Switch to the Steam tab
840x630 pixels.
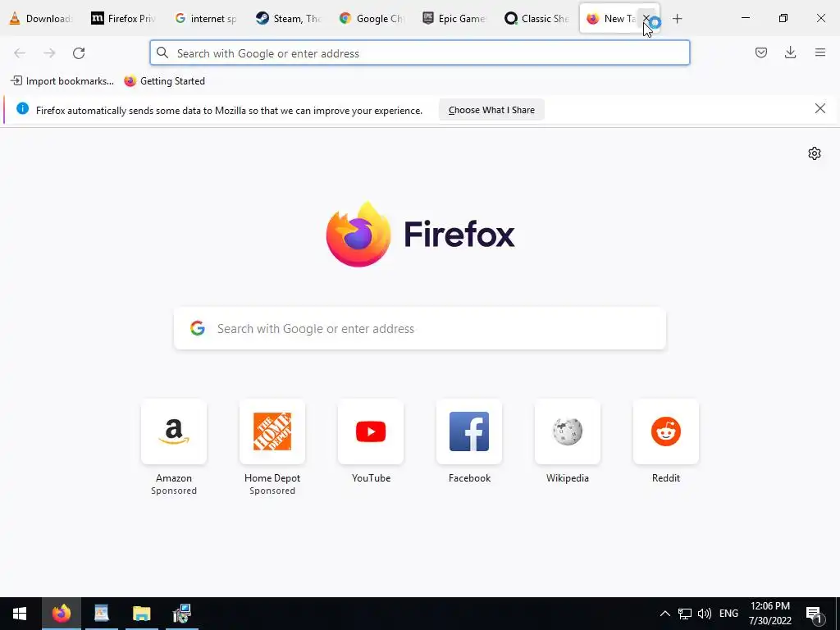point(289,19)
